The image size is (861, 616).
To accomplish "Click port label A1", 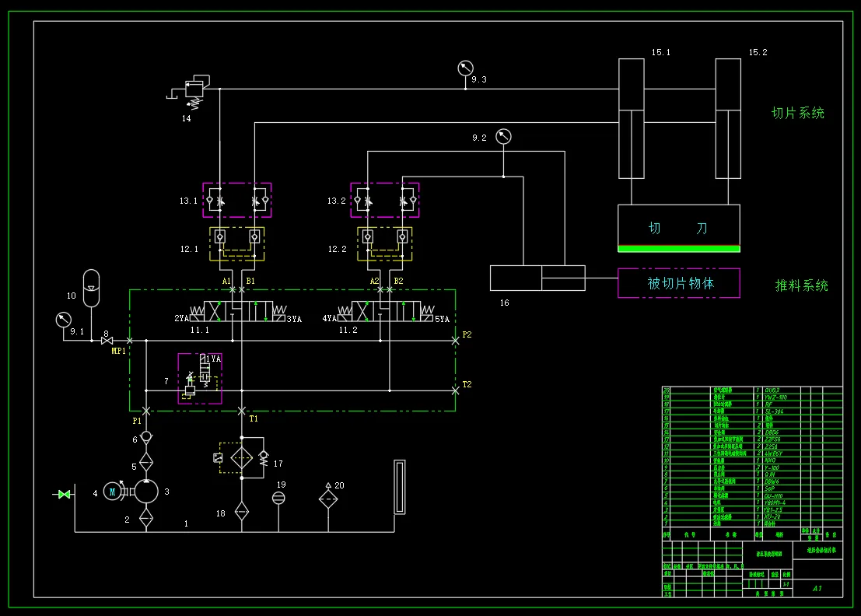I will coord(226,281).
